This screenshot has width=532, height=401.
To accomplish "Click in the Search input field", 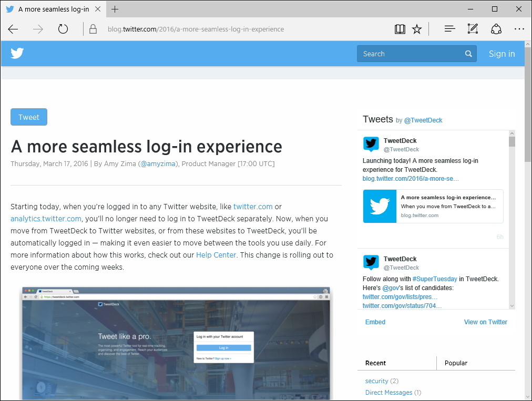I will click(410, 54).
